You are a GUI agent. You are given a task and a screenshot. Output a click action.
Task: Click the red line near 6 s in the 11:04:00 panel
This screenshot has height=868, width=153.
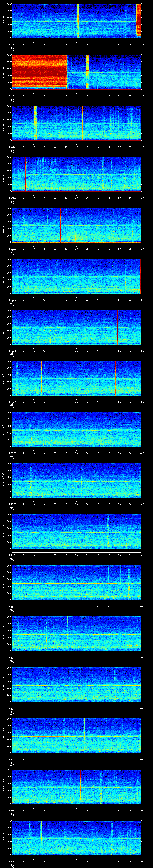(x=26, y=174)
